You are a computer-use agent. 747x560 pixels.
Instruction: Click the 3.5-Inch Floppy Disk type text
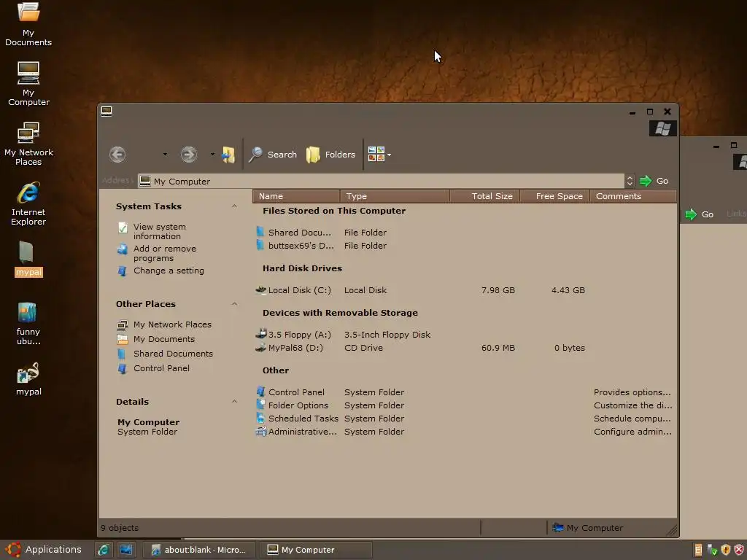click(387, 334)
